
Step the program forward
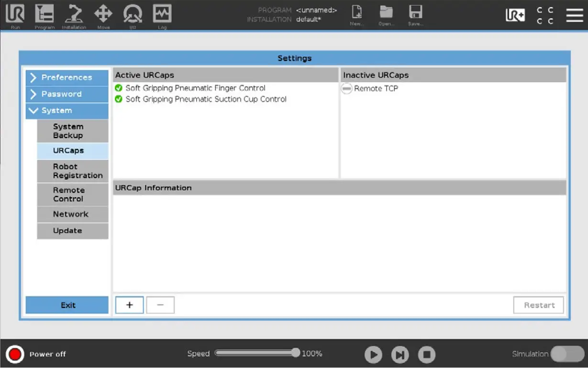coord(400,355)
